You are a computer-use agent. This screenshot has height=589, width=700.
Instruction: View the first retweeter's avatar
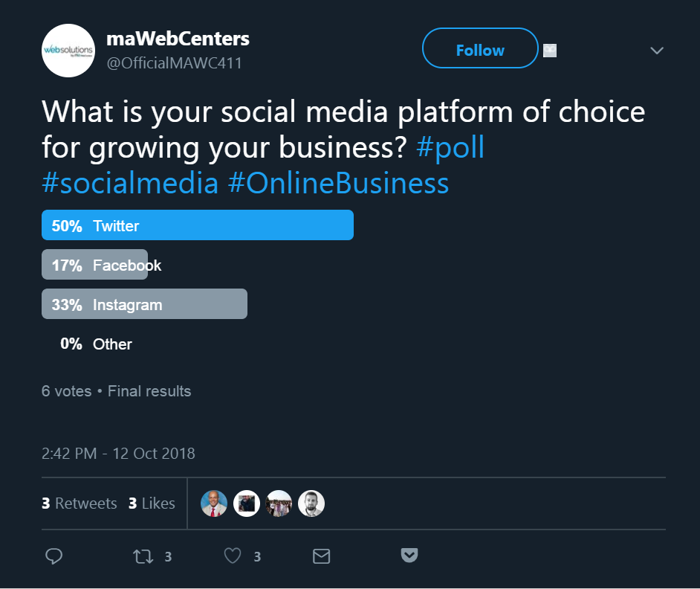click(213, 503)
